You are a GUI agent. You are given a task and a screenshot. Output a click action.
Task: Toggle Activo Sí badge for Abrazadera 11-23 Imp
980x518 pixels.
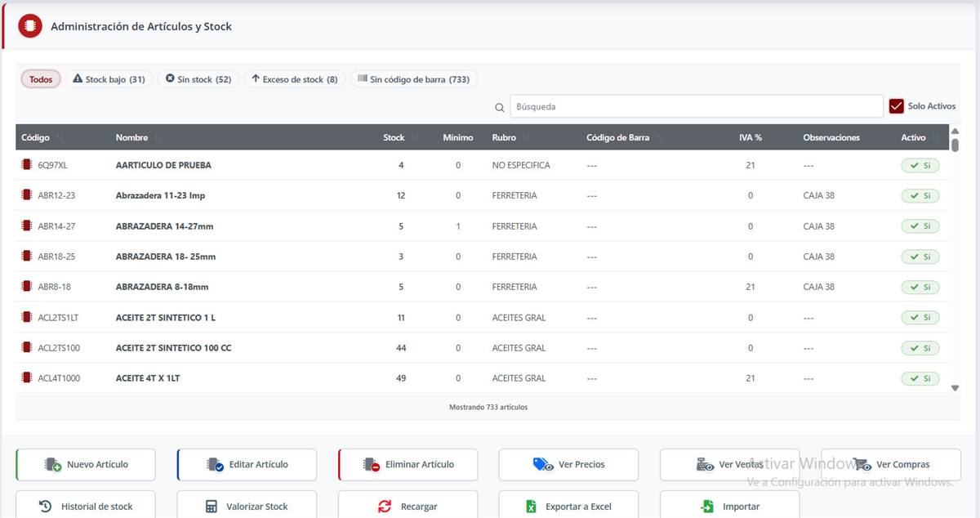(x=920, y=195)
